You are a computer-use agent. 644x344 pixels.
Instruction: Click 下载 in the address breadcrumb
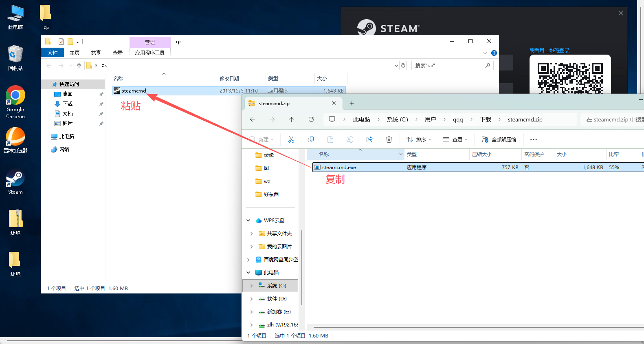(486, 119)
